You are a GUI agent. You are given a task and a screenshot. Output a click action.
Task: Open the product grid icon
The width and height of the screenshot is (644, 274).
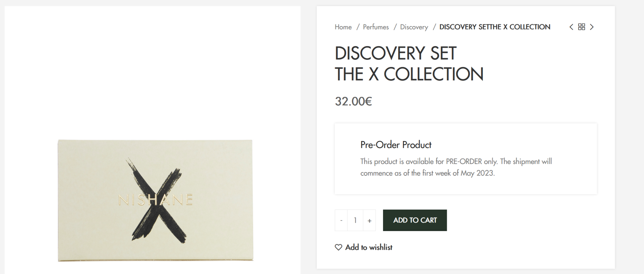(581, 27)
